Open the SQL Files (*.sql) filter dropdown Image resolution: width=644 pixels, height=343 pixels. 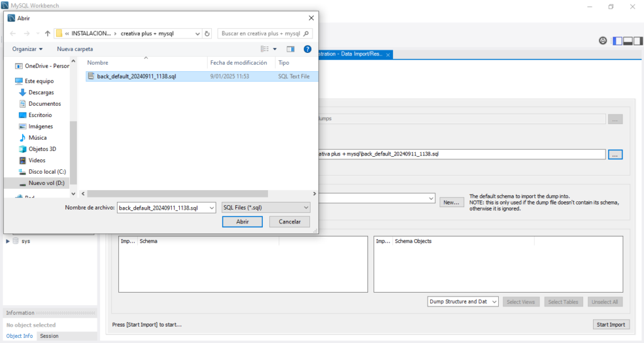click(x=266, y=208)
